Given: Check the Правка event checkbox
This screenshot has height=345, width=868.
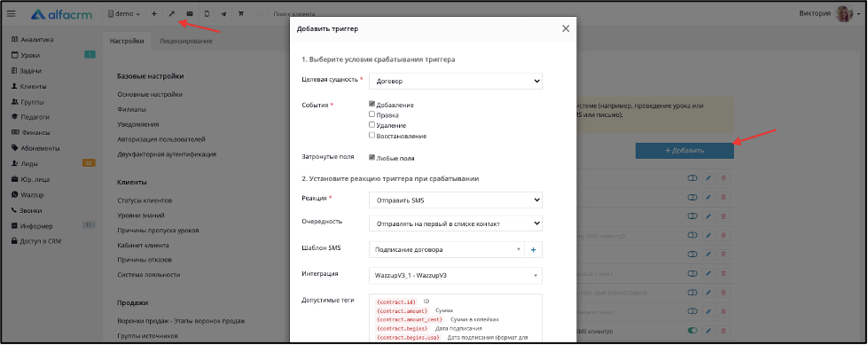Looking at the screenshot, I should [x=372, y=114].
